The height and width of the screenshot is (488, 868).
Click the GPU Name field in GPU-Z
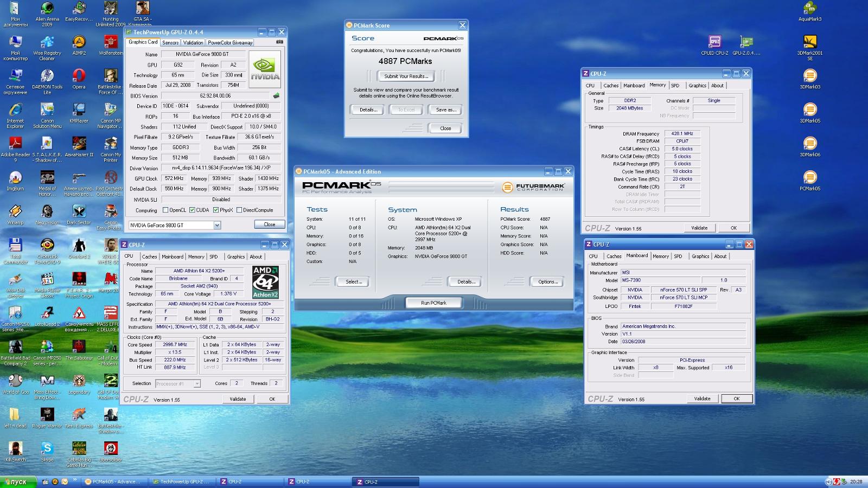coord(202,54)
